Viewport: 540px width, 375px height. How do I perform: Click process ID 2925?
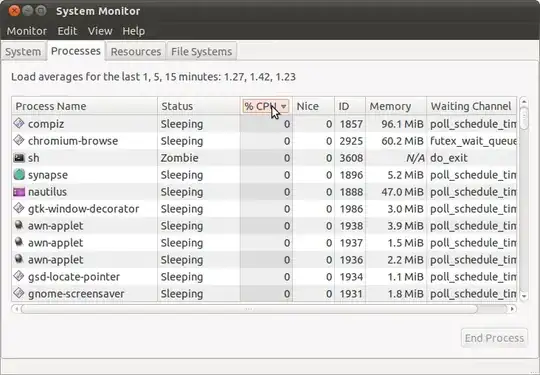point(351,141)
